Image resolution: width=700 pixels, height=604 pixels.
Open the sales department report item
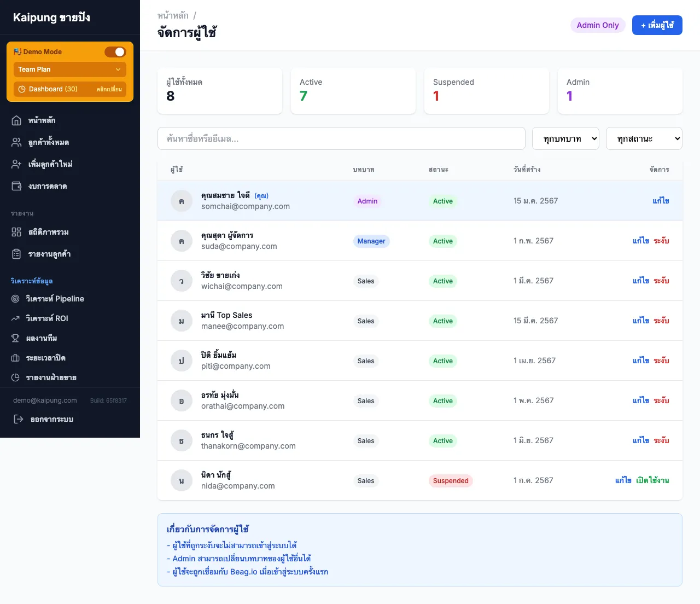click(x=51, y=377)
